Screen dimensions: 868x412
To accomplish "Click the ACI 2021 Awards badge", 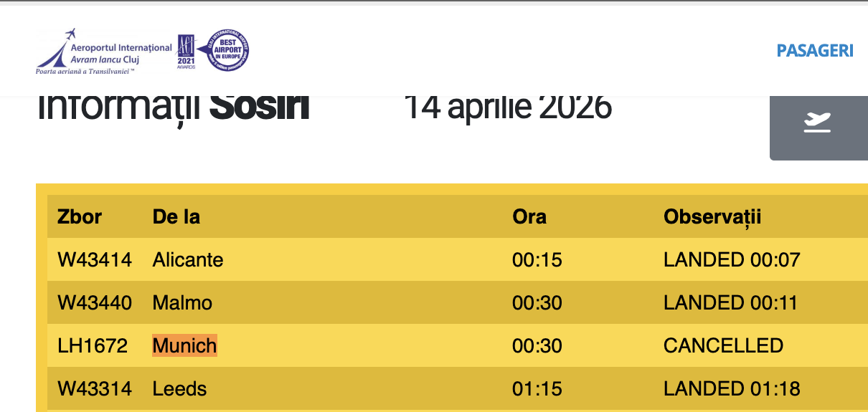I will click(x=187, y=52).
